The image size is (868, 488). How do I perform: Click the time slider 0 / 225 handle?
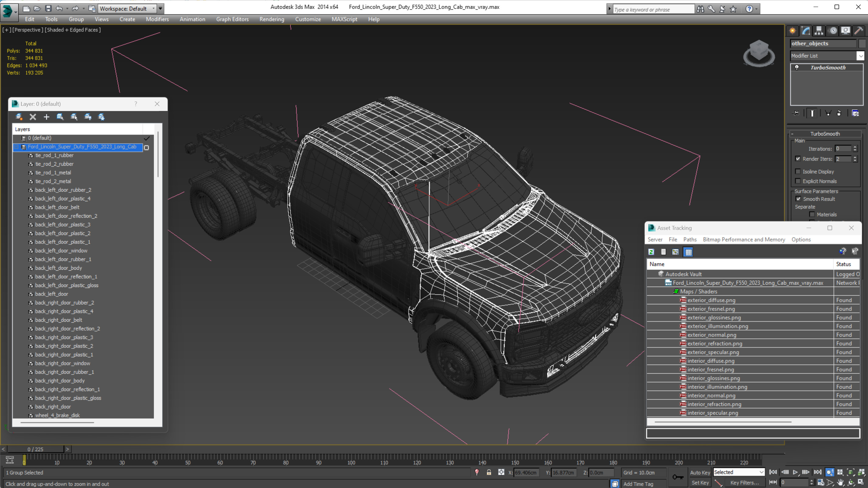[35, 449]
